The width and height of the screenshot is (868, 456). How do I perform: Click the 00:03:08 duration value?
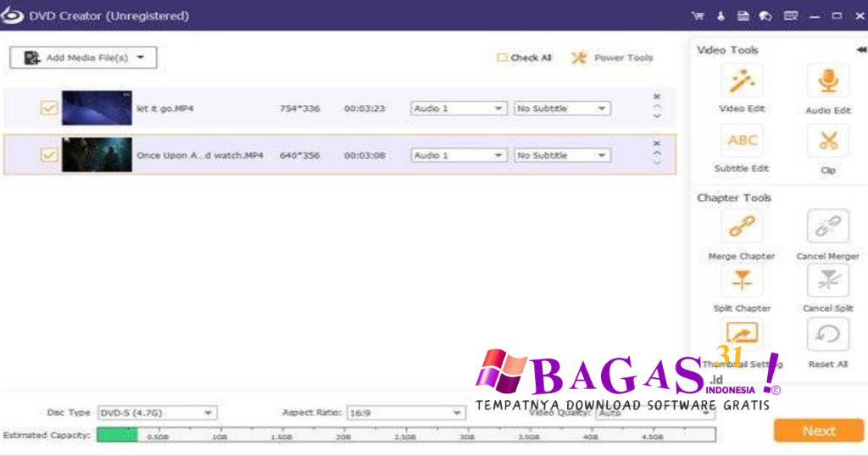coord(364,155)
